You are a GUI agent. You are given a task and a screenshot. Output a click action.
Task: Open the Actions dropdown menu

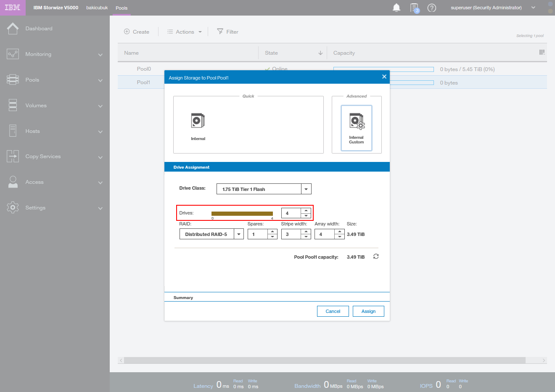pos(185,32)
